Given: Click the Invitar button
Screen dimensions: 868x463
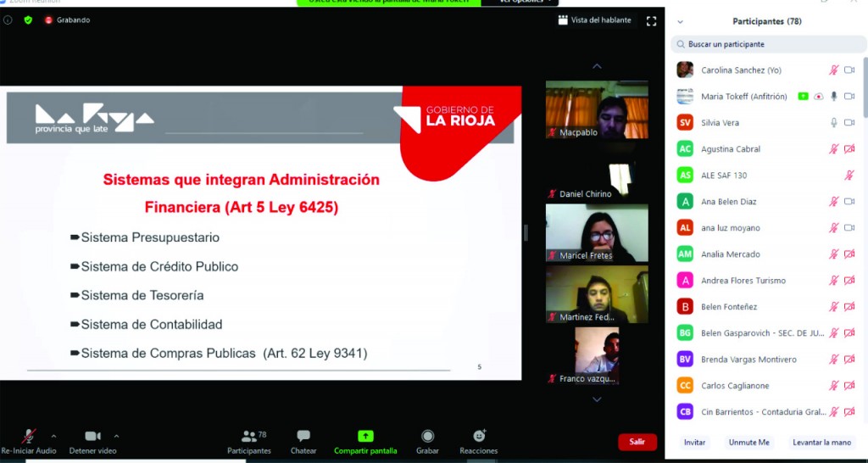Looking at the screenshot, I should coord(694,443).
